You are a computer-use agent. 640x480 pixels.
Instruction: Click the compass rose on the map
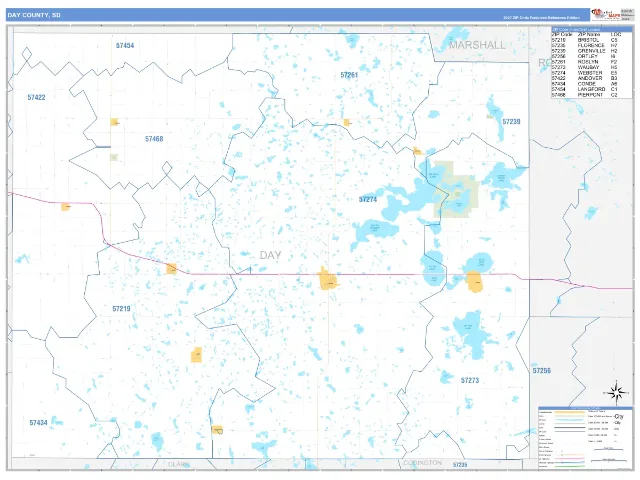pyautogui.click(x=617, y=393)
